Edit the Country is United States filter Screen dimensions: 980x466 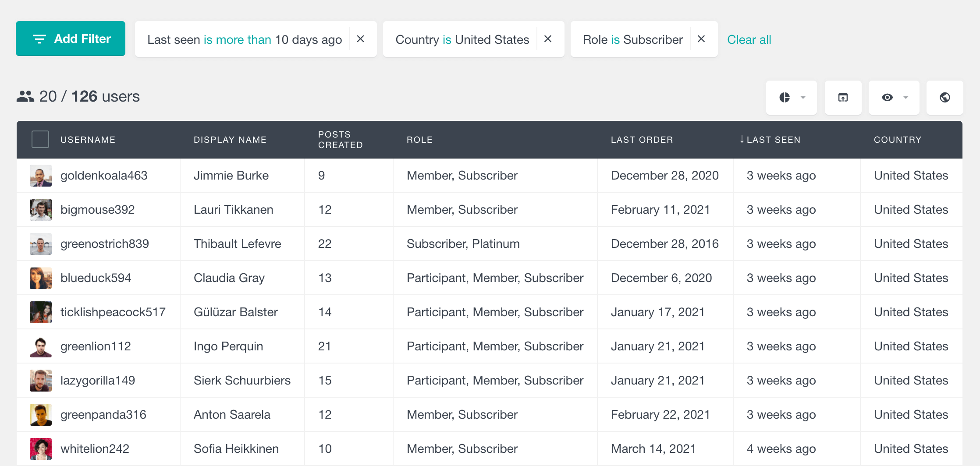(462, 39)
